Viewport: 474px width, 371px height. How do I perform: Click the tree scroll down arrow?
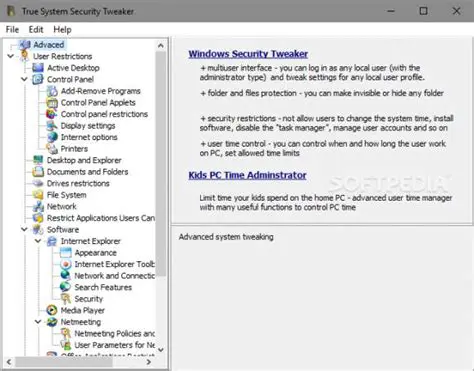[161, 350]
